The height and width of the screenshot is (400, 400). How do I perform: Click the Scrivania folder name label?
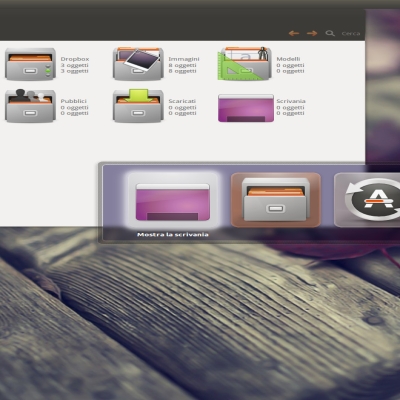(x=291, y=101)
